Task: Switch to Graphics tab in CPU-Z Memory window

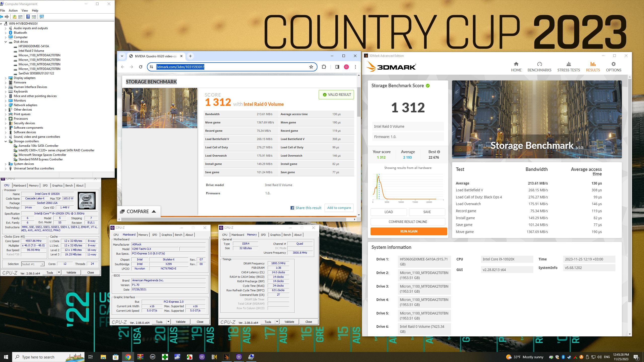Action: coord(275,235)
